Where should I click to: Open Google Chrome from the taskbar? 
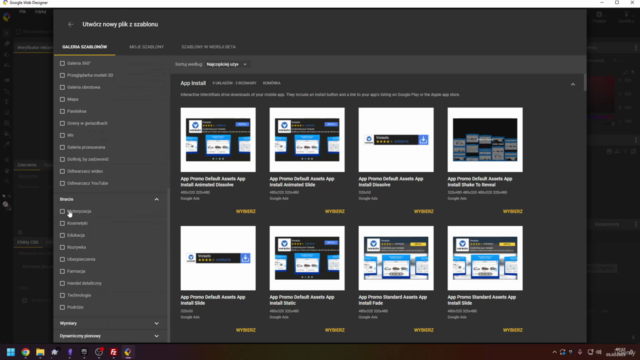point(26,352)
